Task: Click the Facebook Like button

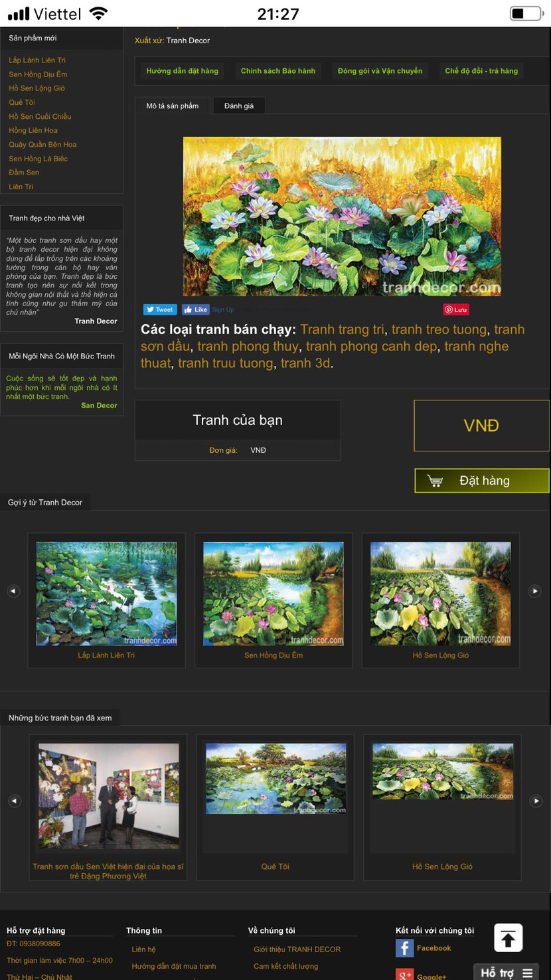Action: point(196,309)
